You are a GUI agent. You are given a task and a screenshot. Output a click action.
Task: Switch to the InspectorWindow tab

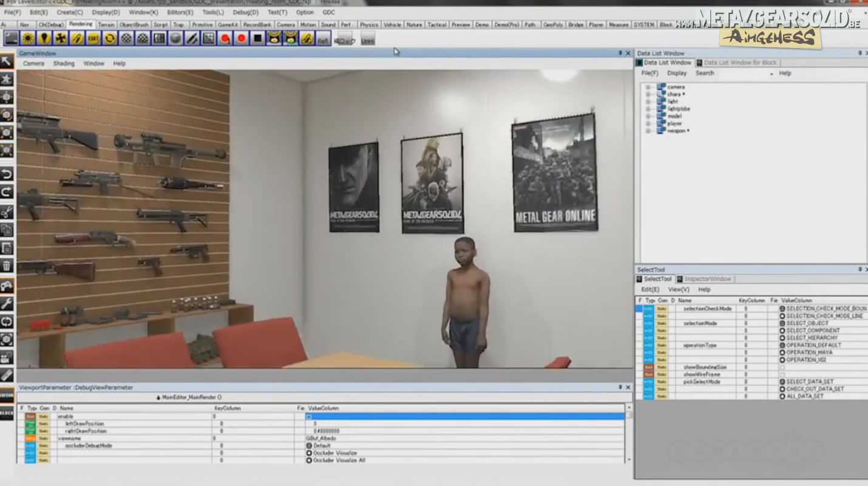[x=704, y=279]
